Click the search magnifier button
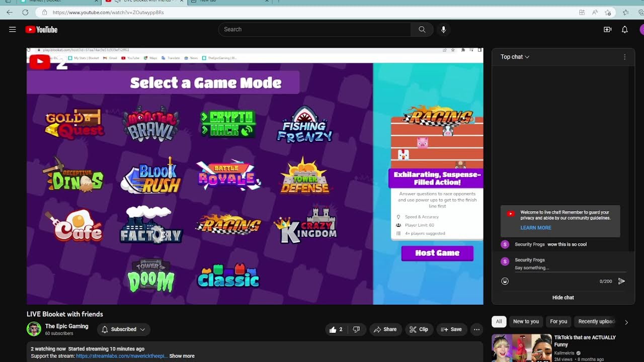Image resolution: width=644 pixels, height=362 pixels. [x=422, y=30]
